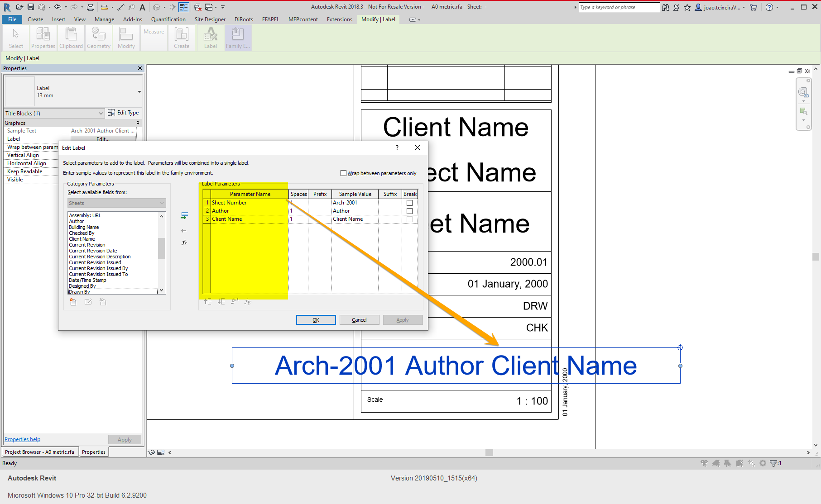Select the Label tool in the ribbon
This screenshot has width=821, height=504.
(210, 38)
